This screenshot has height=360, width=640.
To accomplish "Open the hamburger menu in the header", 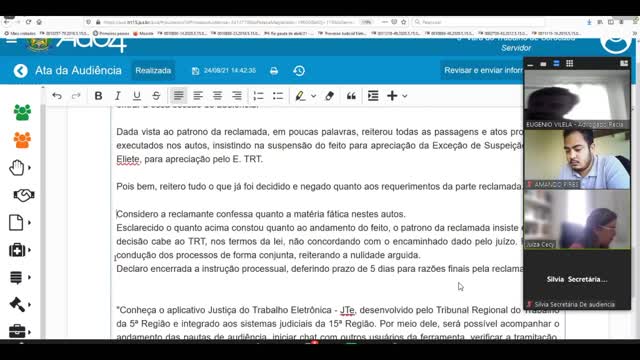I will pyautogui.click(x=12, y=41).
